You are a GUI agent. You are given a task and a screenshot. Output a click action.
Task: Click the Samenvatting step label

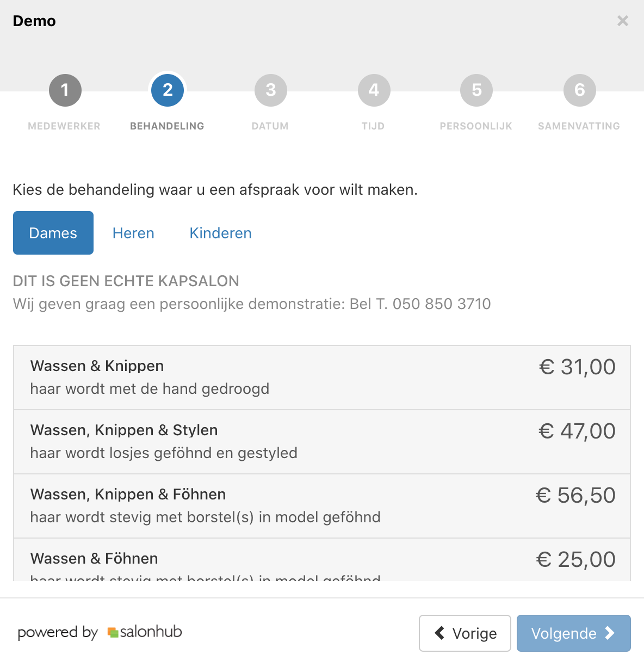[x=579, y=126]
